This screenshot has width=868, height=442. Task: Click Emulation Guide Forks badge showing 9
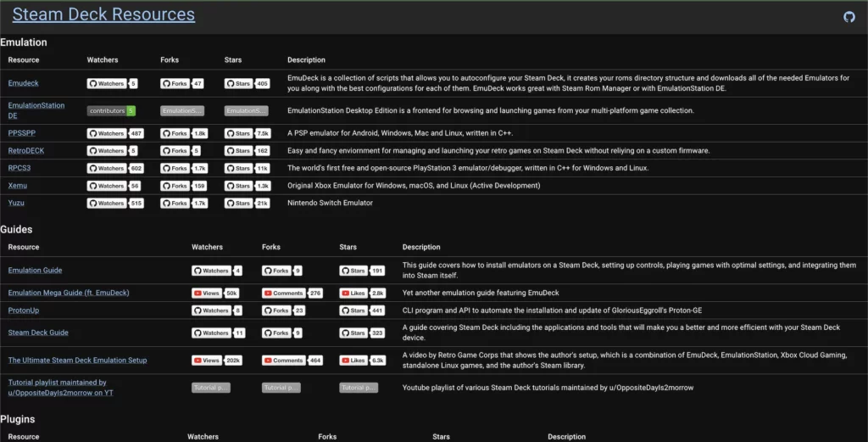click(282, 271)
